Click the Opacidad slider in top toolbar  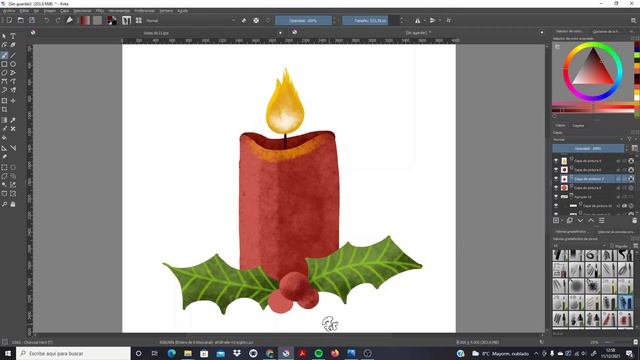tap(303, 20)
